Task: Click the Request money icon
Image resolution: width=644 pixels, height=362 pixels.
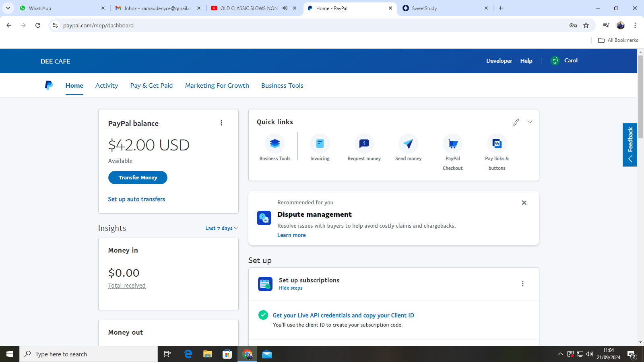Action: click(364, 144)
